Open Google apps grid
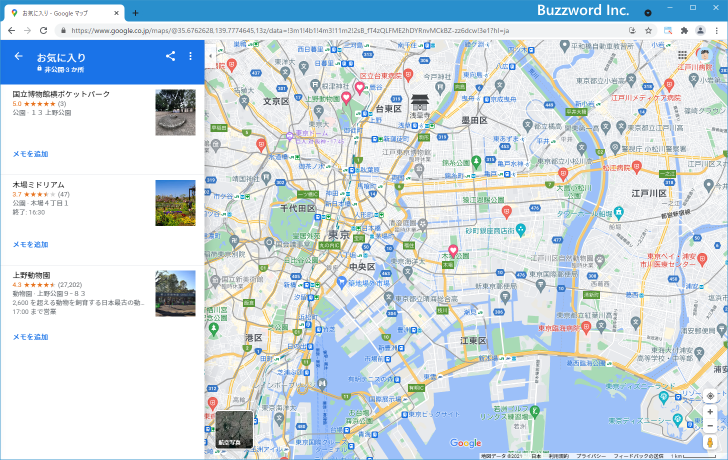This screenshot has width=728, height=460. click(x=682, y=55)
